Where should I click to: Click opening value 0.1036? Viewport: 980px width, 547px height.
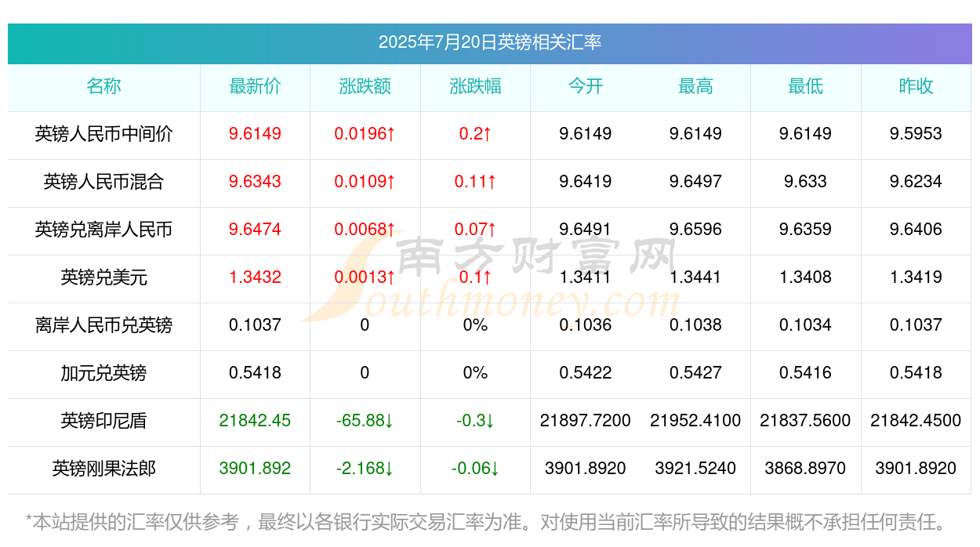pos(586,325)
